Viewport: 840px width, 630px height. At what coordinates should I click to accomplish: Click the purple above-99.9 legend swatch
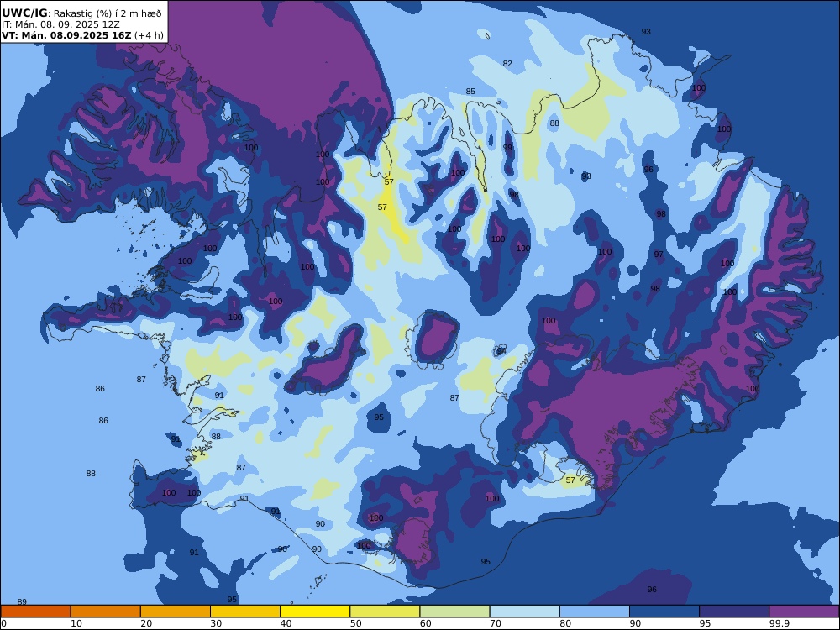click(804, 612)
